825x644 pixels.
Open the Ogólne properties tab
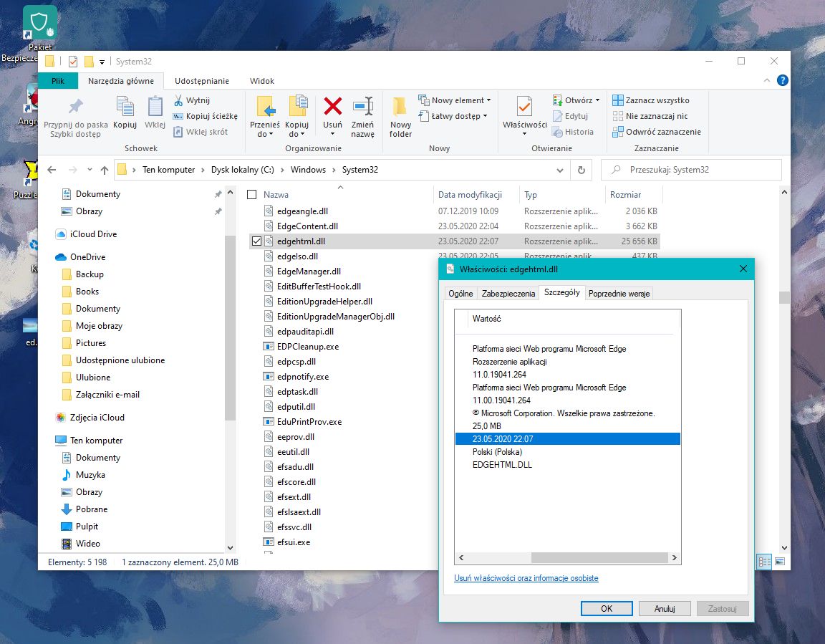[460, 294]
